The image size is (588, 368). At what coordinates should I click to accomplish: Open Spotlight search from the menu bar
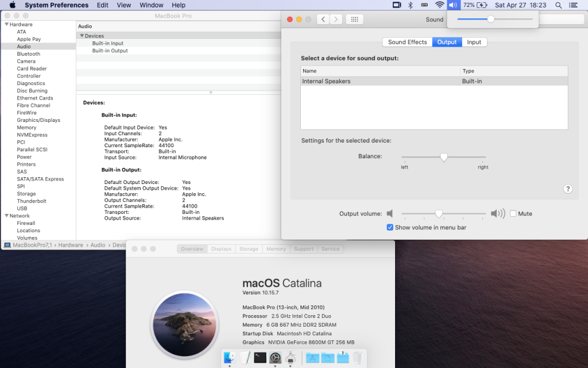[x=558, y=5]
